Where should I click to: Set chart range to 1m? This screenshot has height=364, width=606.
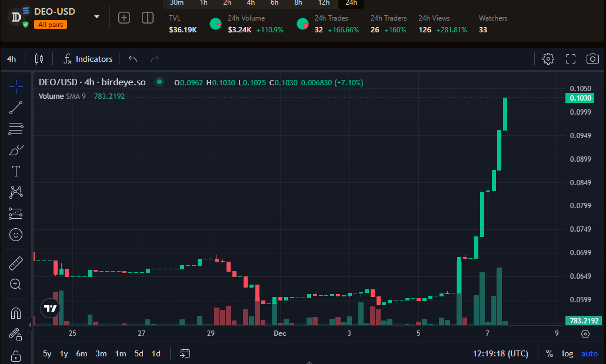[121, 353]
